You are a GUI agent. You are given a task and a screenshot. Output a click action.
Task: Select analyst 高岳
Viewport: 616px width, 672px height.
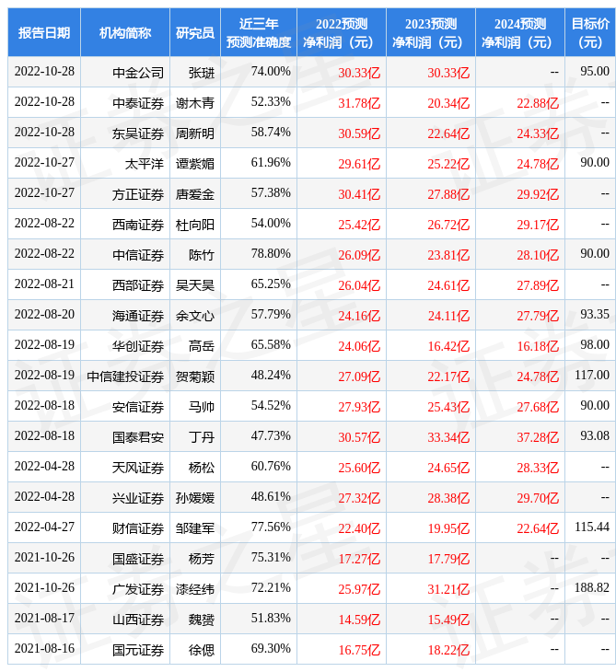(x=202, y=346)
